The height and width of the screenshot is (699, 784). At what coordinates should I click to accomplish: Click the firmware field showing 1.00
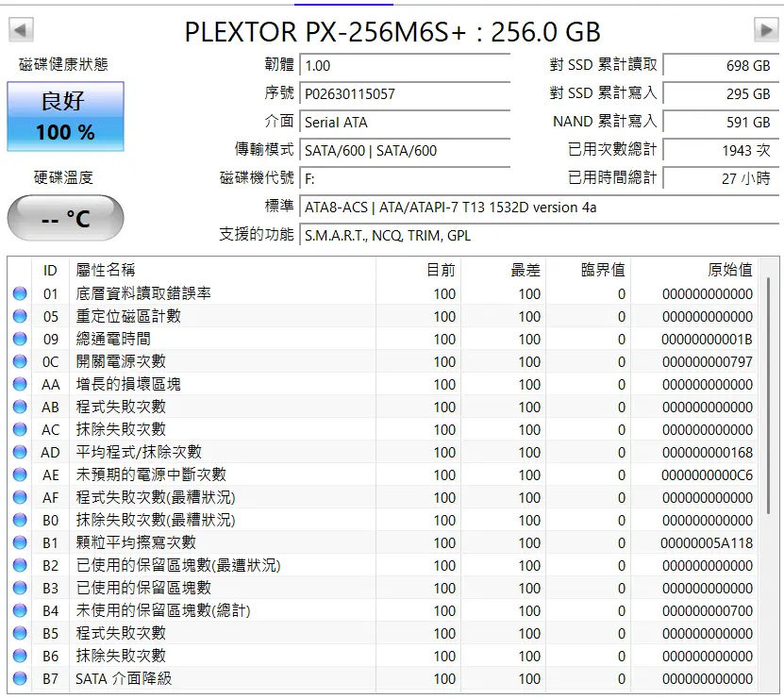point(405,65)
